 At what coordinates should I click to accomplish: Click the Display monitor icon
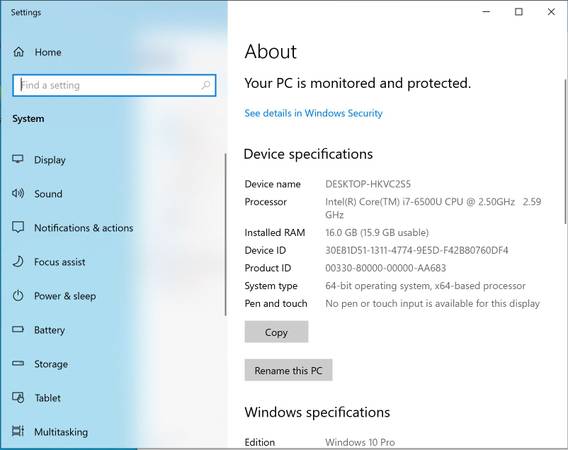[x=18, y=159]
